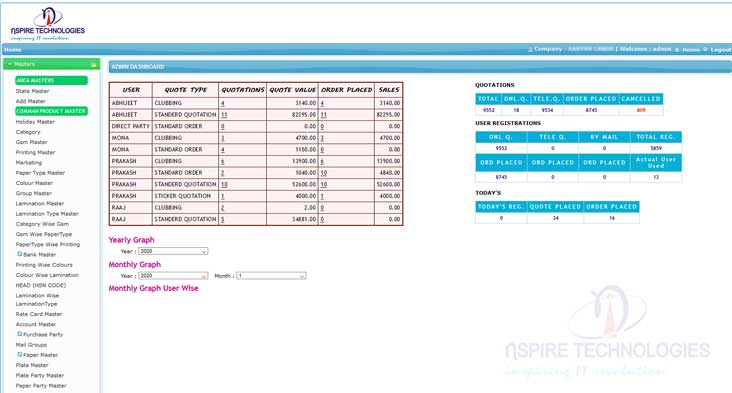
Task: Click the Aspire Technologies logo
Action: pyautogui.click(x=48, y=23)
